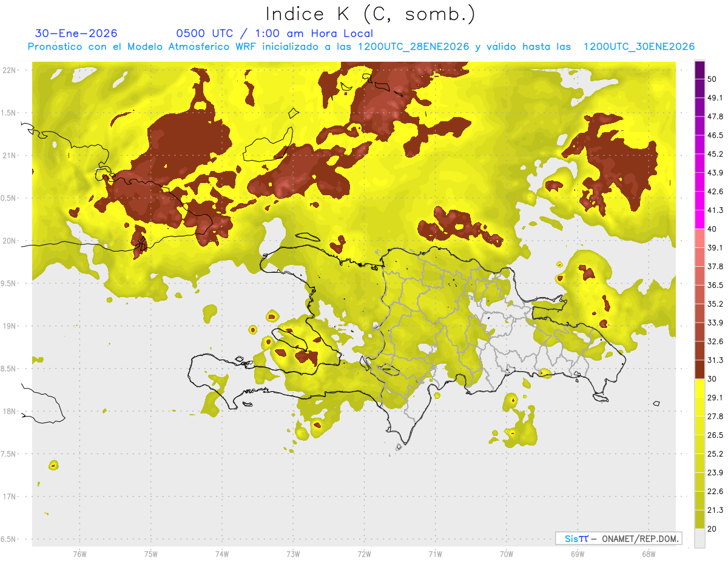
Task: Click the '20N' latitude label
Action: [x=10, y=241]
